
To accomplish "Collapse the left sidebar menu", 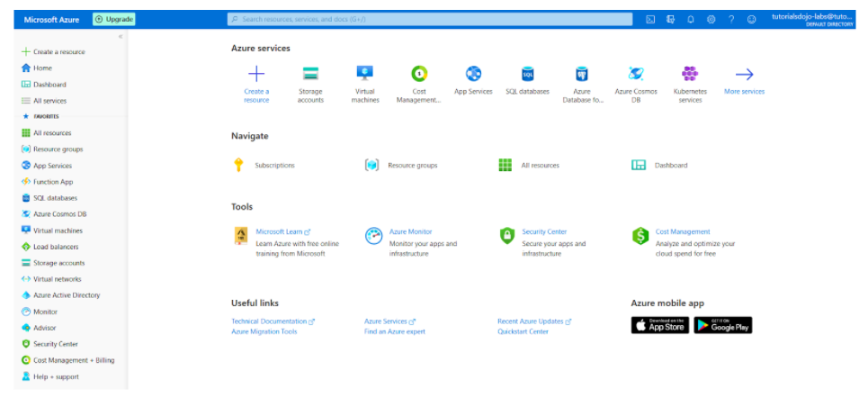I will click(121, 36).
